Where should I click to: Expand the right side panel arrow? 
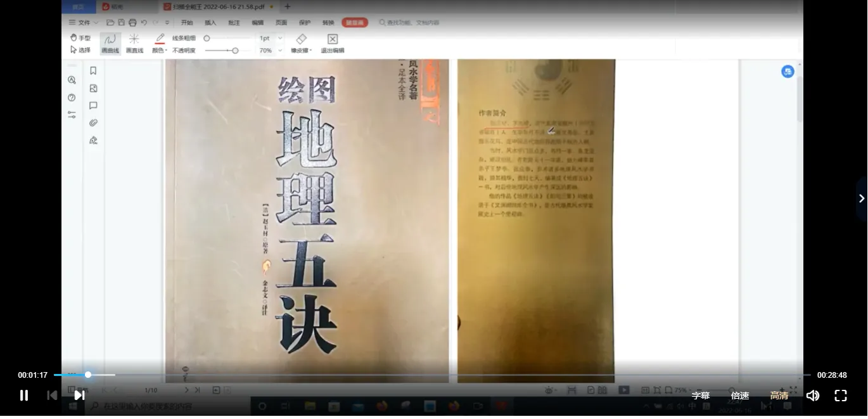[x=861, y=198]
